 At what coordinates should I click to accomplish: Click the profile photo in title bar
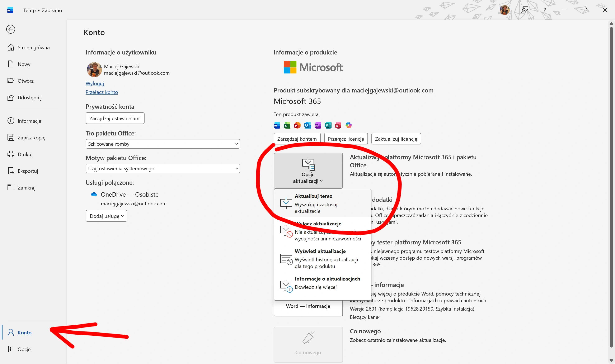click(x=504, y=10)
